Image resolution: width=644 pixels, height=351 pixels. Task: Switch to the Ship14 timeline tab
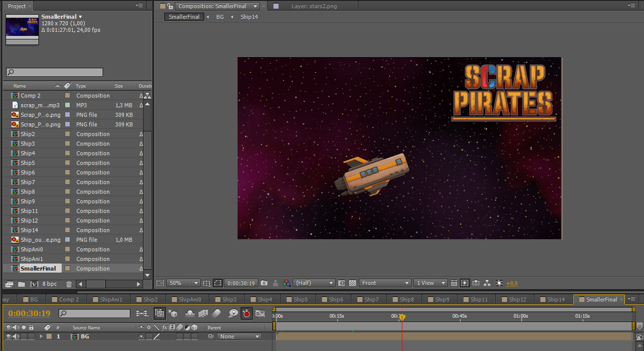(555, 299)
